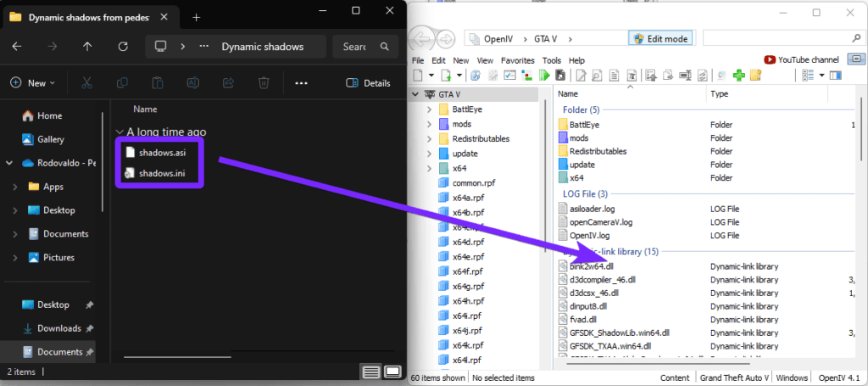Select update folder in OpenIV file list

[576, 165]
